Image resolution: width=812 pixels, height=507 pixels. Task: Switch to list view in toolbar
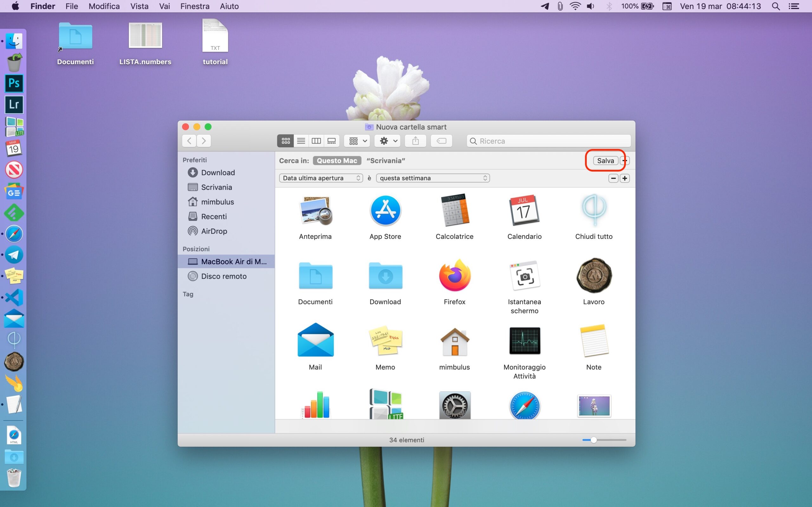coord(301,141)
